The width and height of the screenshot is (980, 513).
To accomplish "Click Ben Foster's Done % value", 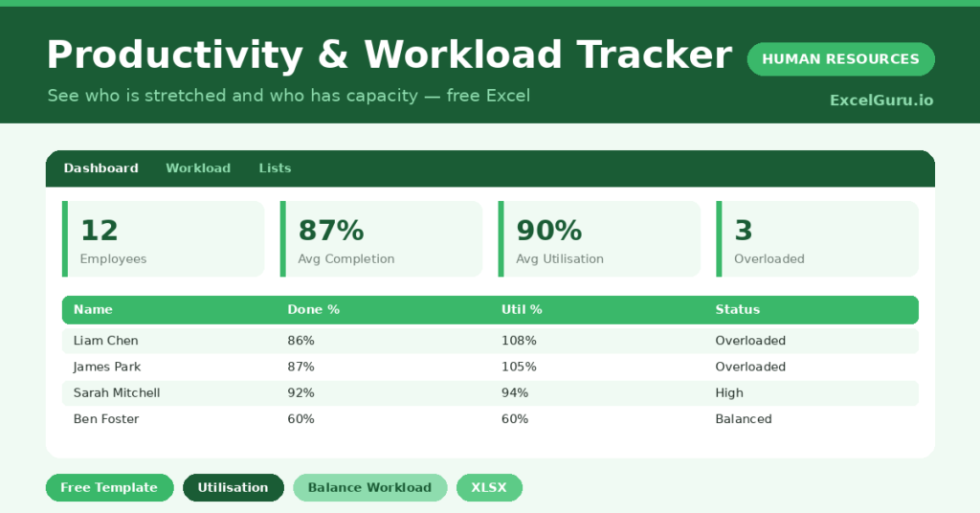I will click(x=301, y=419).
